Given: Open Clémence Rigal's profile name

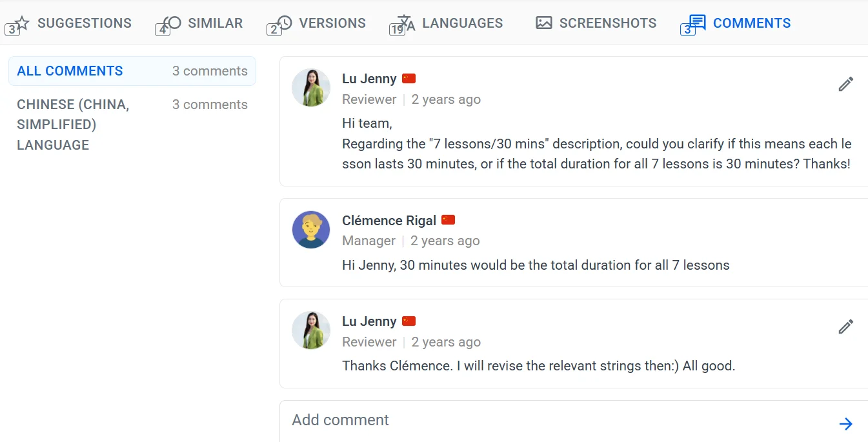Looking at the screenshot, I should [389, 221].
